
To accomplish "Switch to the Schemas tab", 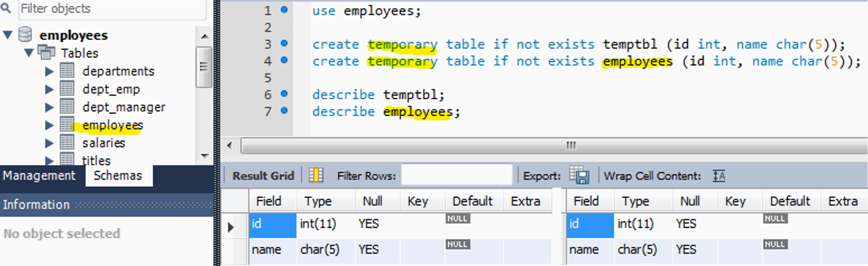I will 118,176.
